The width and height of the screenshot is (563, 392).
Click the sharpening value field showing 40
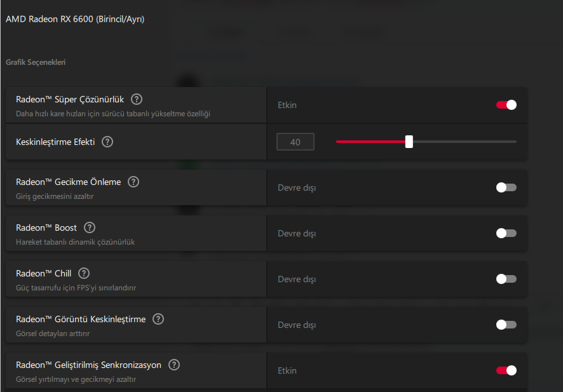pyautogui.click(x=295, y=142)
